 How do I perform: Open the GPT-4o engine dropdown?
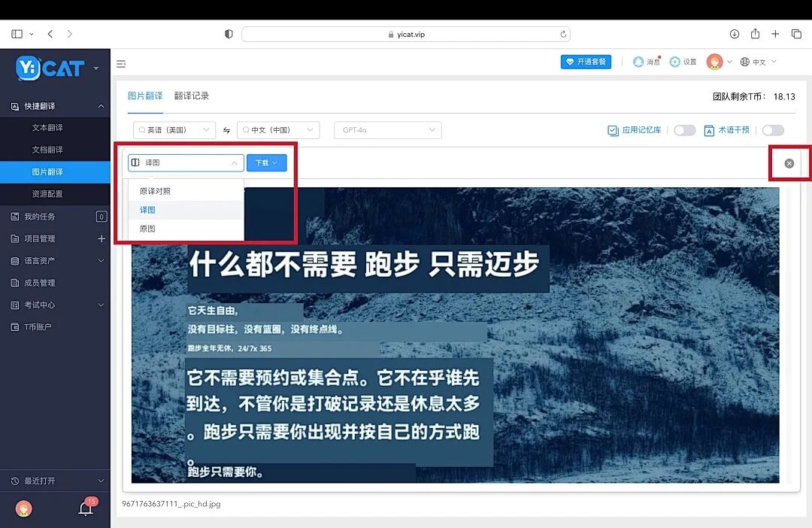(387, 129)
